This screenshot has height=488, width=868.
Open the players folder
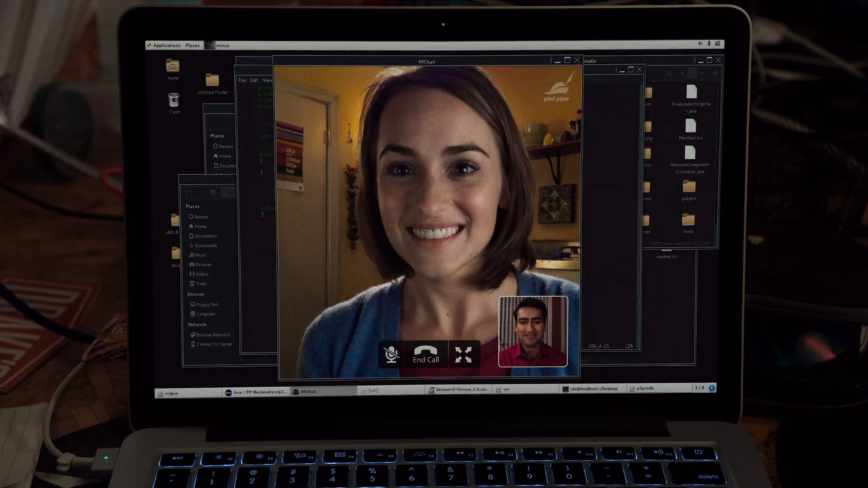[689, 190]
